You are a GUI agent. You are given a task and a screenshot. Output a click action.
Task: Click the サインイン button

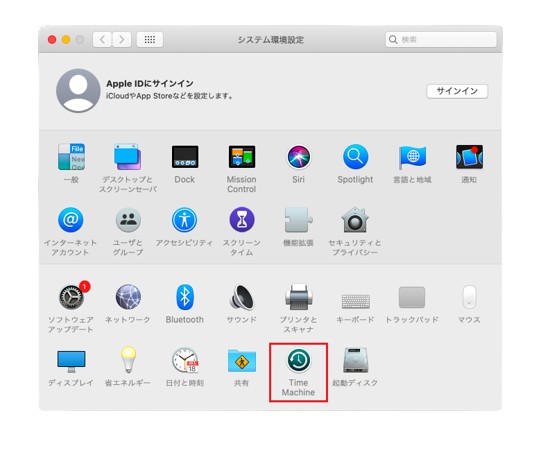(x=457, y=91)
